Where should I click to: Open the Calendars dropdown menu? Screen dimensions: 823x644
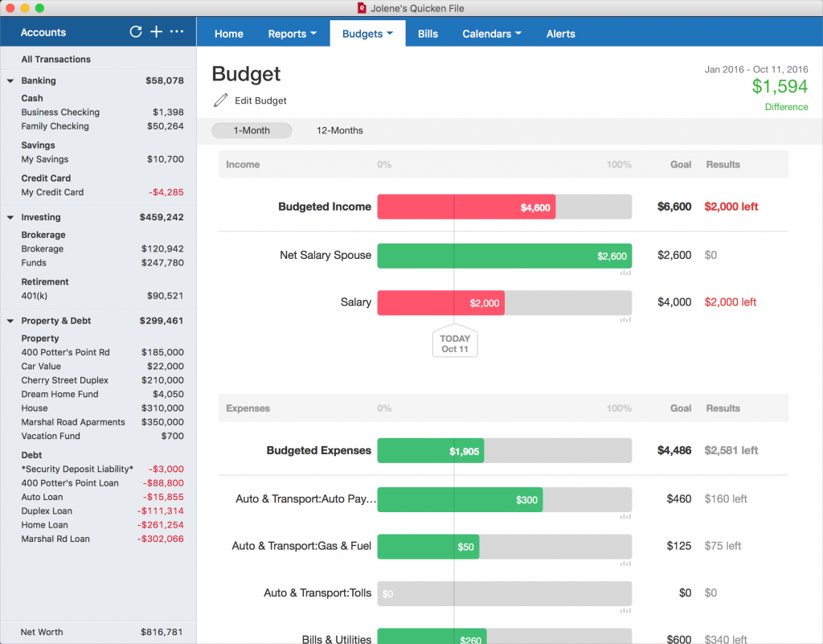[x=492, y=34]
